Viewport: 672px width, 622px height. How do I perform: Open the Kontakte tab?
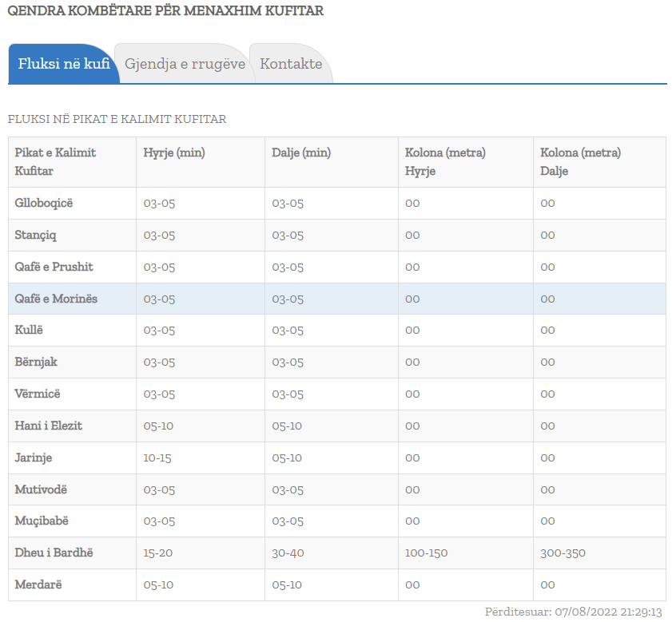(x=291, y=64)
